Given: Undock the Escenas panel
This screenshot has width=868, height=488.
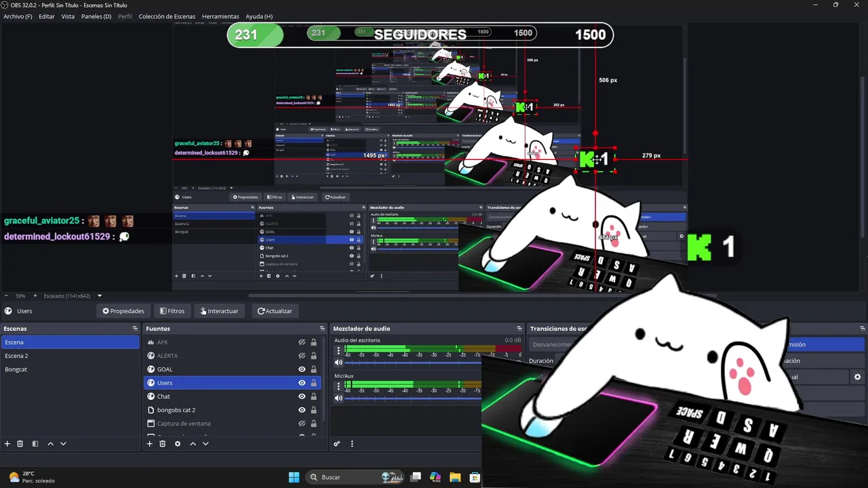Looking at the screenshot, I should tap(135, 329).
